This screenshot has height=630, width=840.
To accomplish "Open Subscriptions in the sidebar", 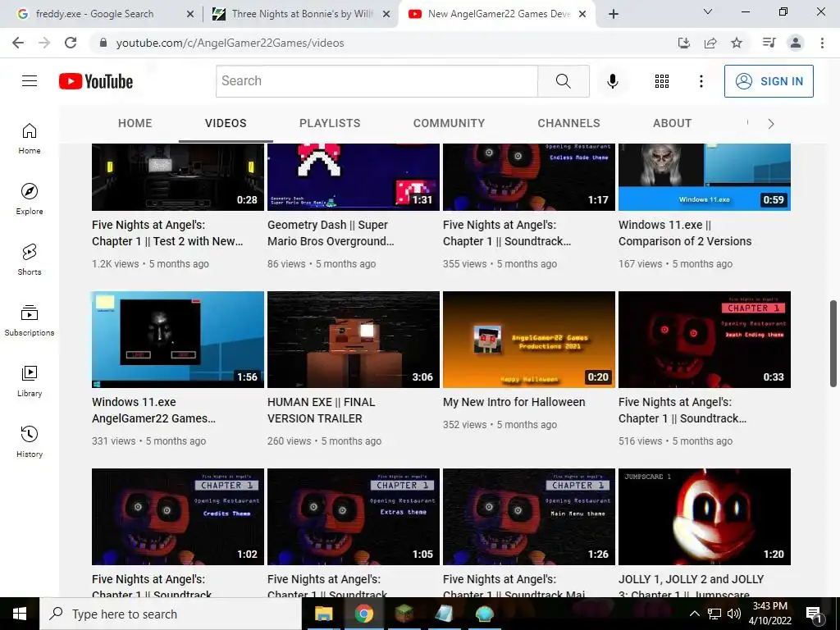I will coord(30,320).
